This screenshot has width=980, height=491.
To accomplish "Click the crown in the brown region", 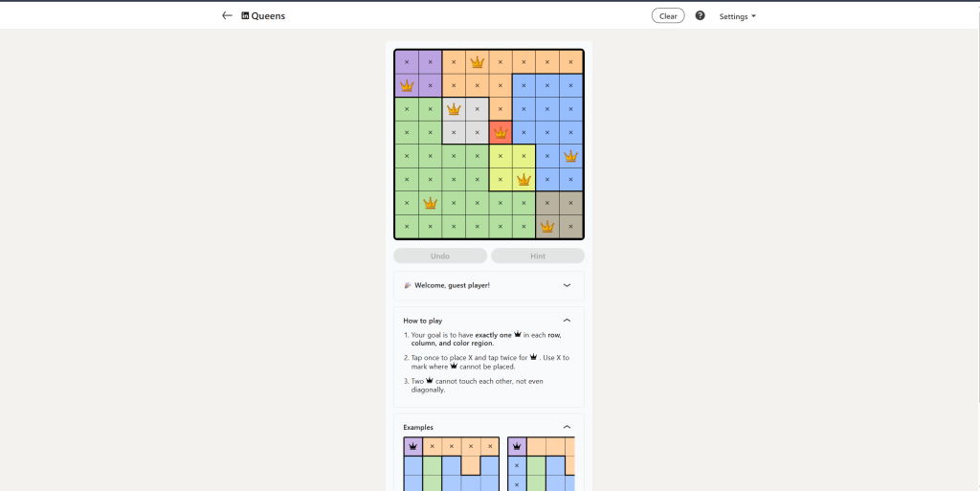I will pos(547,227).
